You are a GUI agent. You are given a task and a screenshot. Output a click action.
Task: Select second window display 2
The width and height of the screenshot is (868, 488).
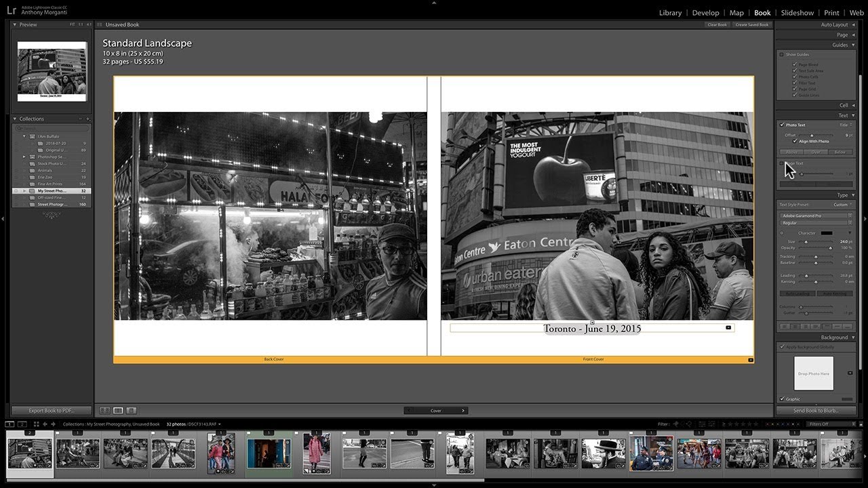tap(22, 424)
